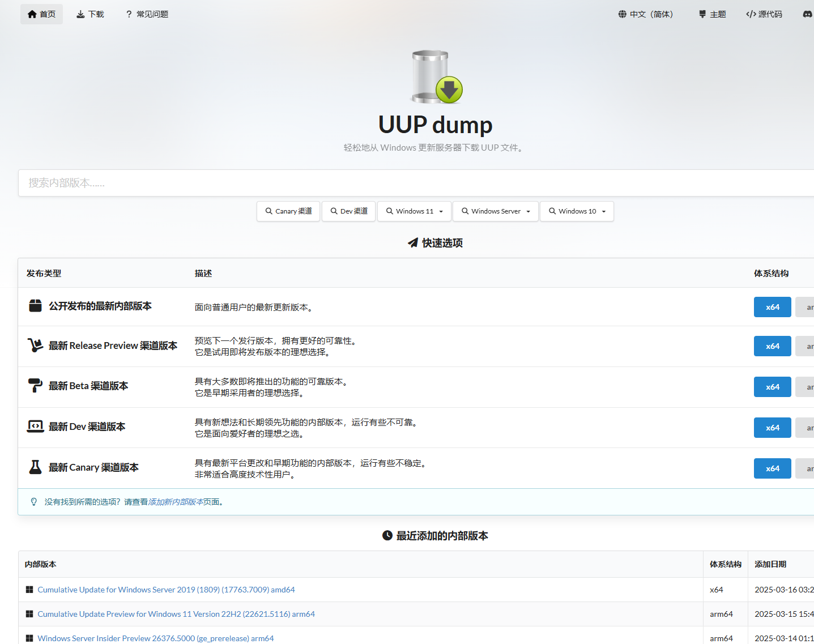Click the dolly icon for Release Preview 渠道版本
Viewport: 814px width, 644px height.
click(x=35, y=345)
